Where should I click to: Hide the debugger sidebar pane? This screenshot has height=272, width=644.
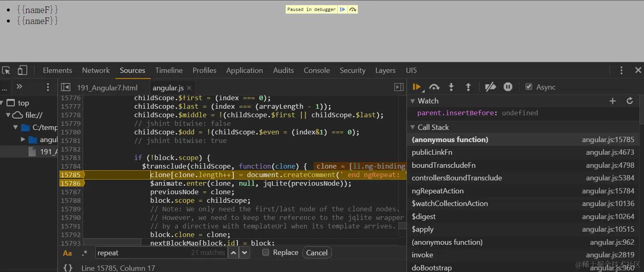pos(399,87)
